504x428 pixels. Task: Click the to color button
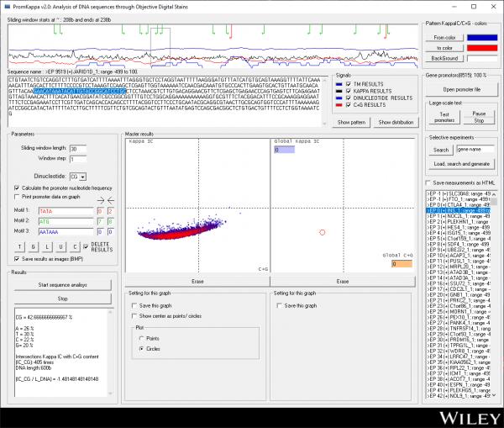click(x=444, y=48)
